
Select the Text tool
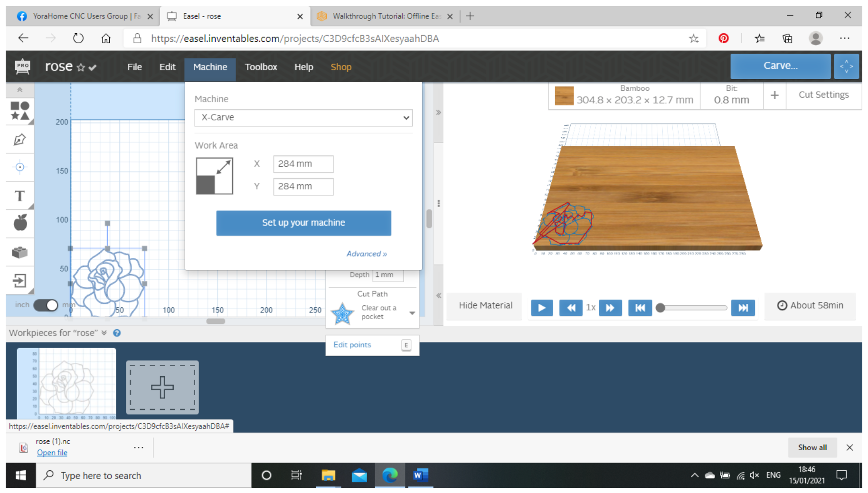click(19, 196)
